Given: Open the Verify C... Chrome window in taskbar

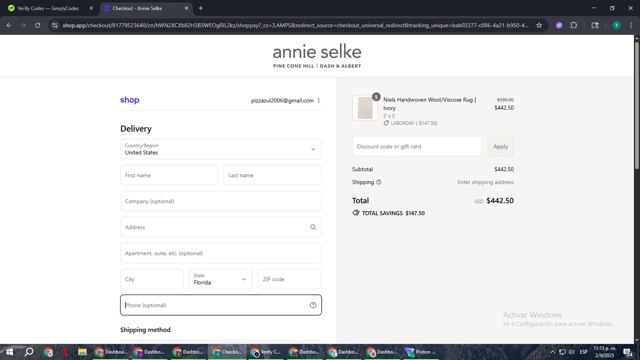Looking at the screenshot, I should pyautogui.click(x=265, y=352).
